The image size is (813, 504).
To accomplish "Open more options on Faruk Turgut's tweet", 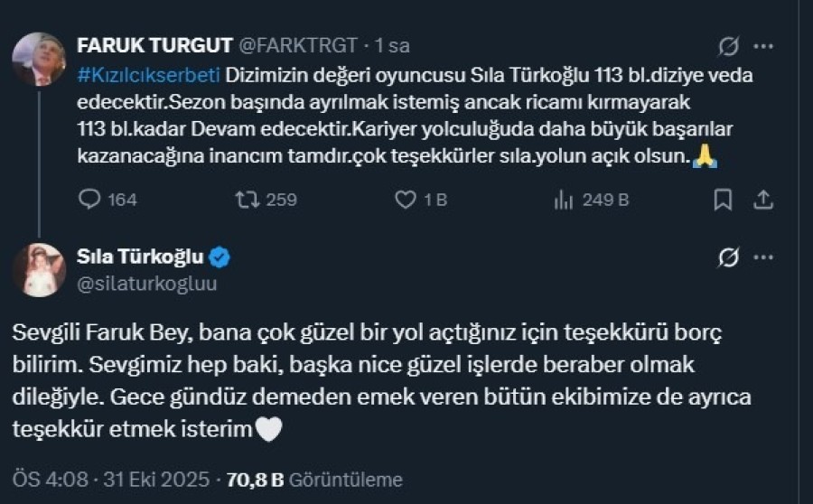I will [x=763, y=46].
